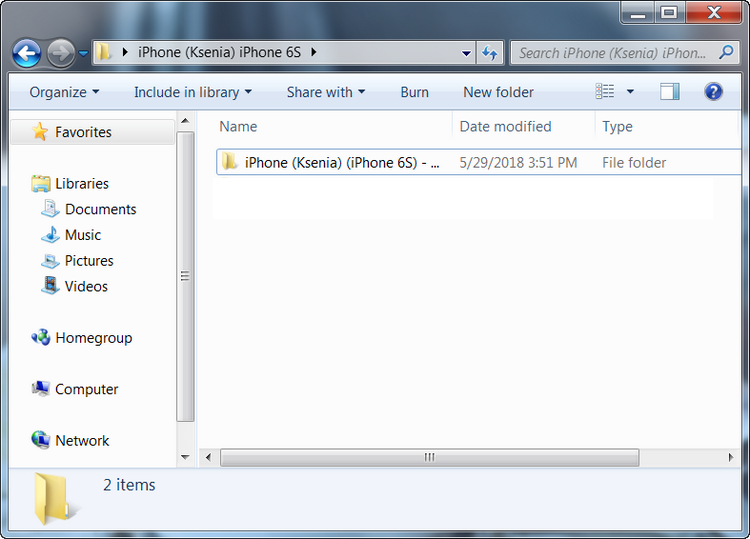Image resolution: width=750 pixels, height=539 pixels.
Task: Click the Homegroup icon
Action: tap(41, 337)
